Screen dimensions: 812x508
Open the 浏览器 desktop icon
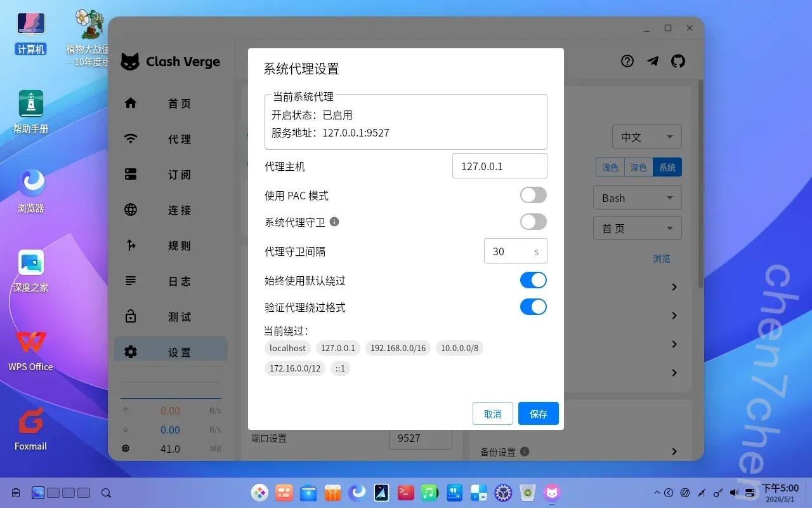pyautogui.click(x=30, y=191)
